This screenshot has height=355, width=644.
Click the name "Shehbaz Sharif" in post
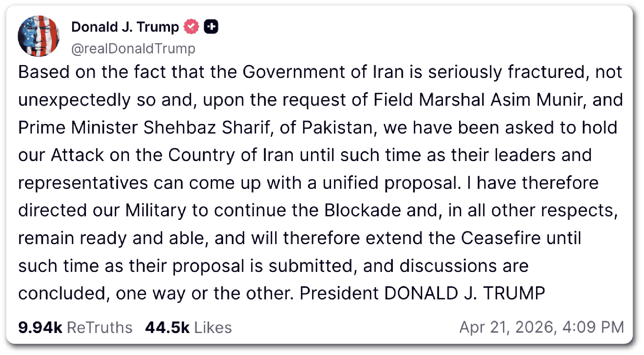point(207,127)
